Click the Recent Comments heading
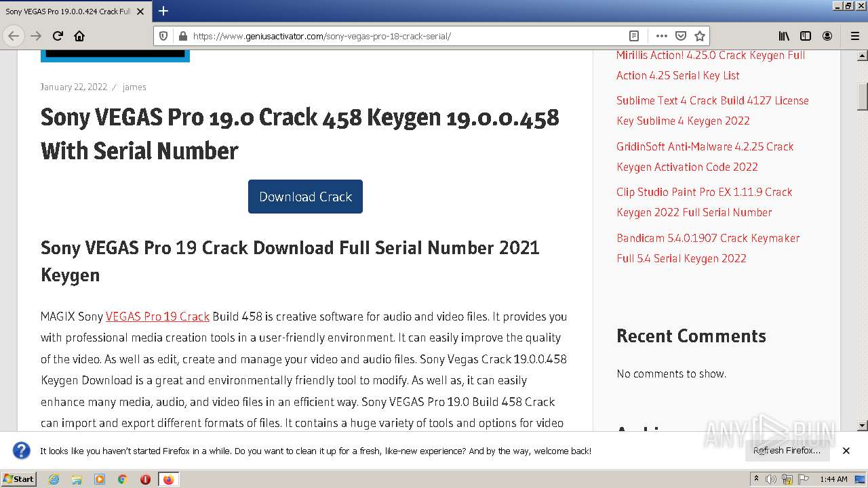Viewport: 868px width, 488px height. pyautogui.click(x=691, y=336)
